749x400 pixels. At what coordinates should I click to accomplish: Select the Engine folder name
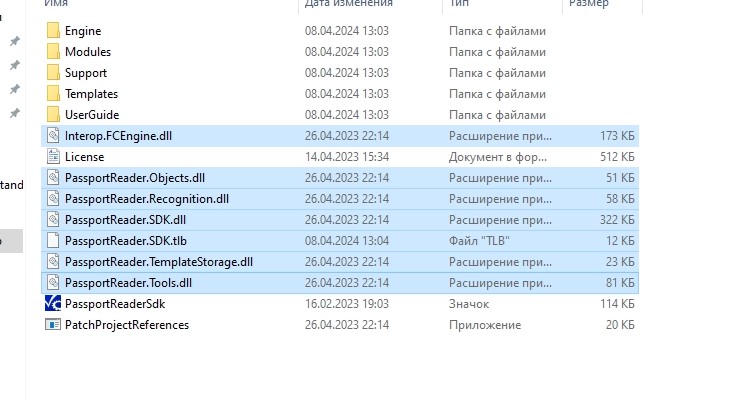point(83,31)
